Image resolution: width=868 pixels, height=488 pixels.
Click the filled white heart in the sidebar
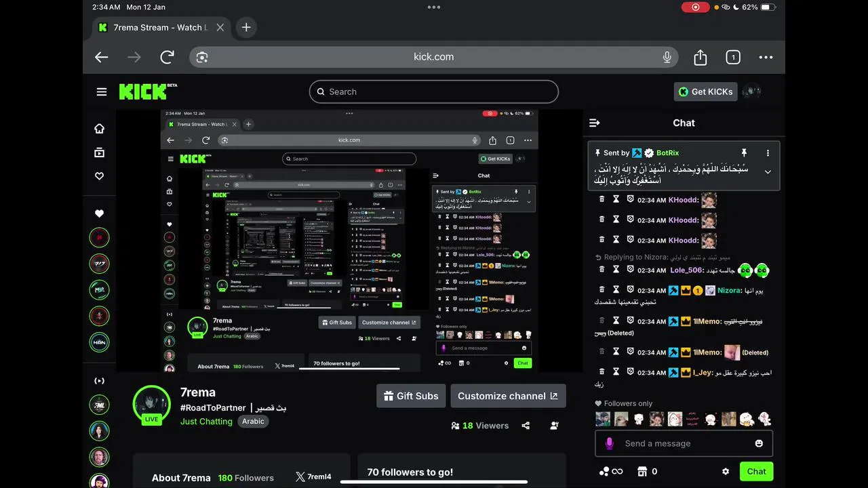99,213
